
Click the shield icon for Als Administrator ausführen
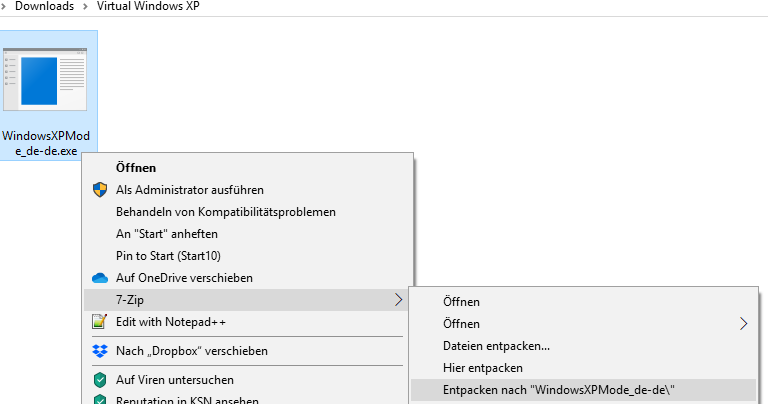tap(100, 190)
